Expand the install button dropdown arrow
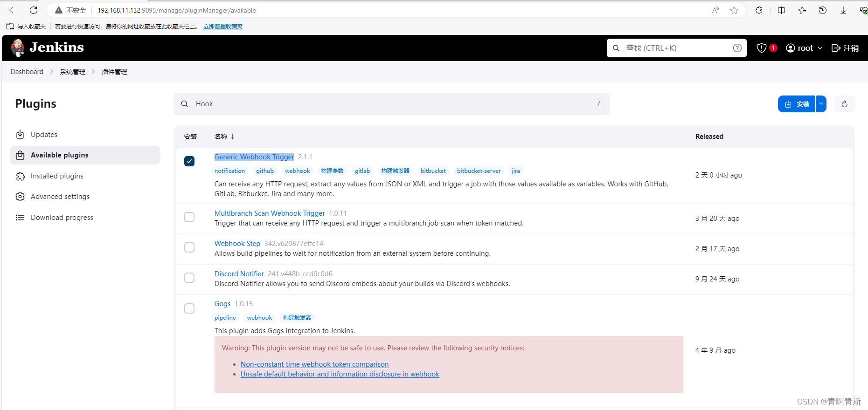The height and width of the screenshot is (410, 868). [821, 104]
